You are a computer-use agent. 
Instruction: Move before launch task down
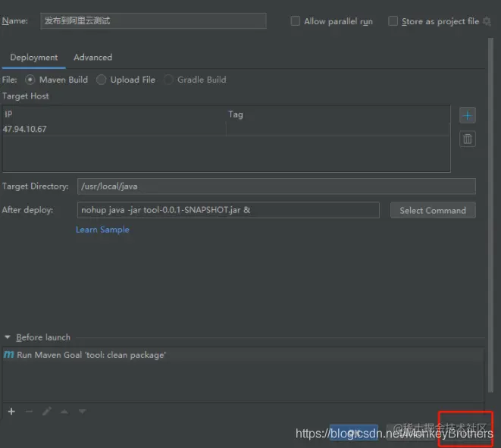[x=82, y=412]
